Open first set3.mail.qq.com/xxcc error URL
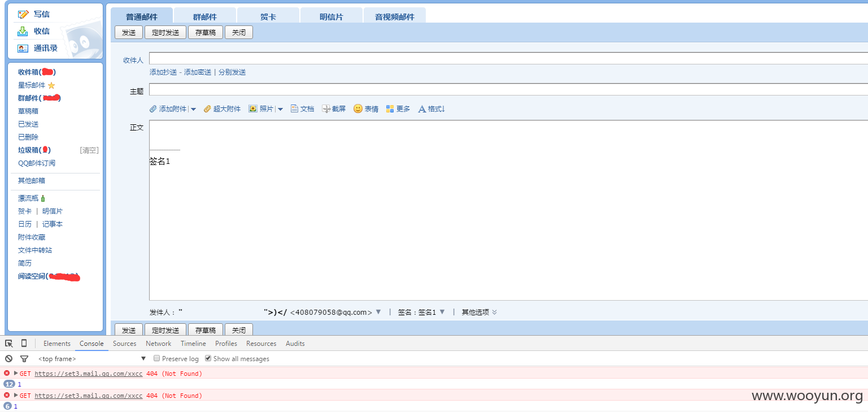 [x=89, y=374]
